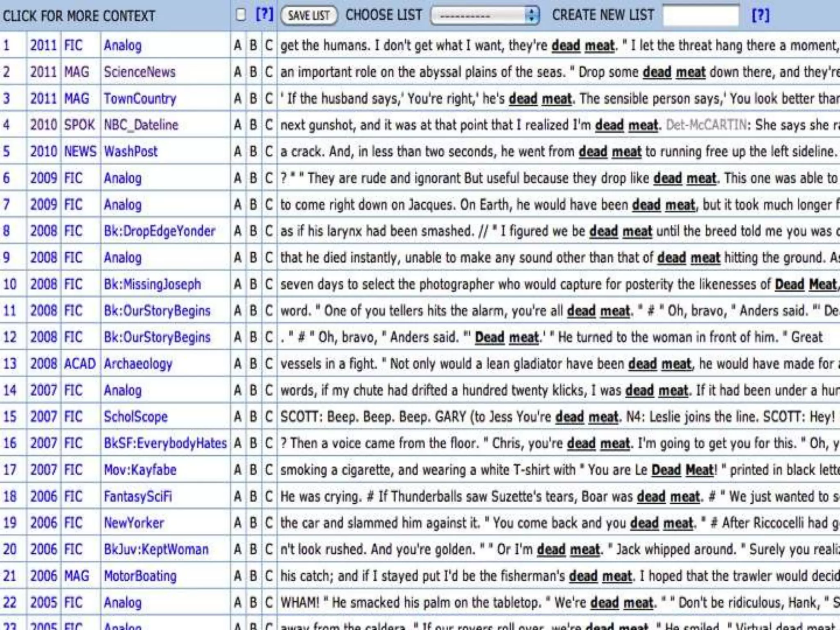The height and width of the screenshot is (630, 840).
Task: Click genre NEWS in row 5
Action: (x=80, y=151)
